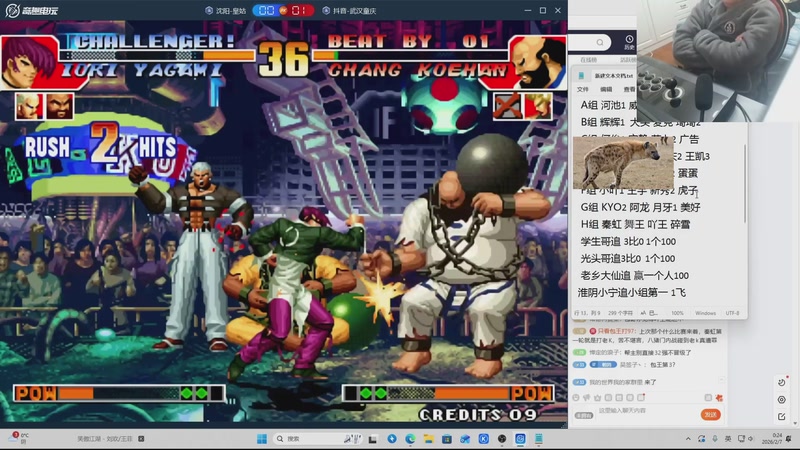Image resolution: width=800 pixels, height=450 pixels.
Task: Click the blue round arrow icon on the taskbar
Action: tap(392, 439)
